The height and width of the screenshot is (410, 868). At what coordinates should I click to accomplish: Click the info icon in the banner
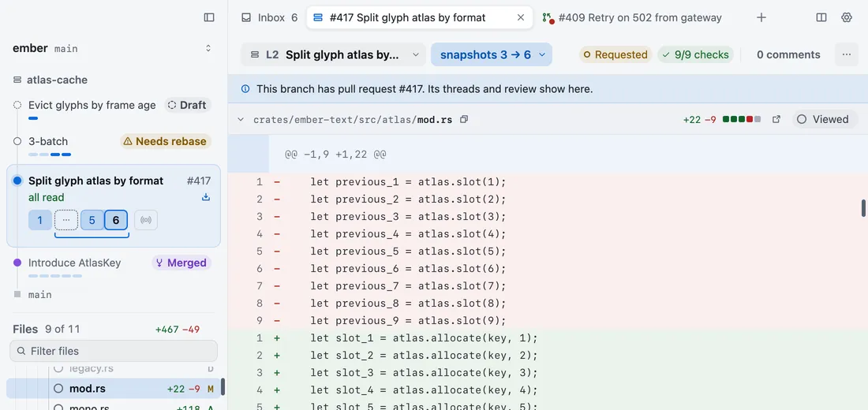coord(245,89)
